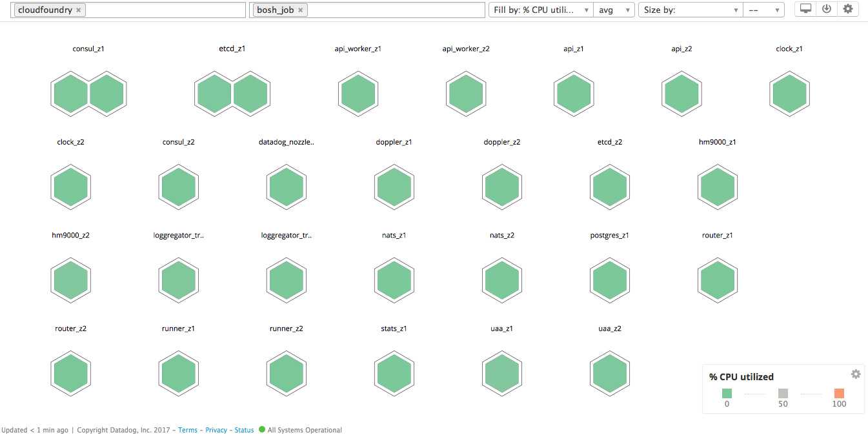Remove the bosh_job group tag
The width and height of the screenshot is (868, 437).
point(300,10)
